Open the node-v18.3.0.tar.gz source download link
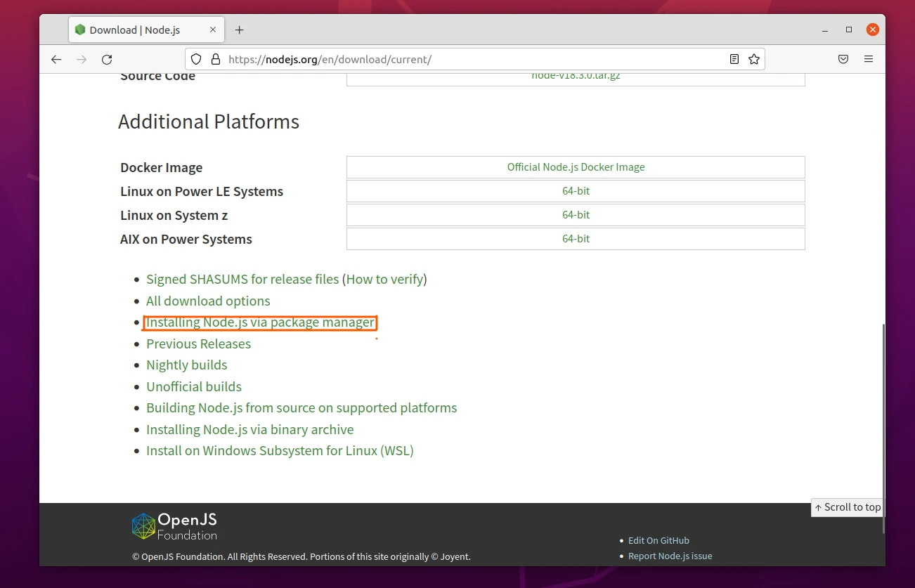 pos(576,75)
